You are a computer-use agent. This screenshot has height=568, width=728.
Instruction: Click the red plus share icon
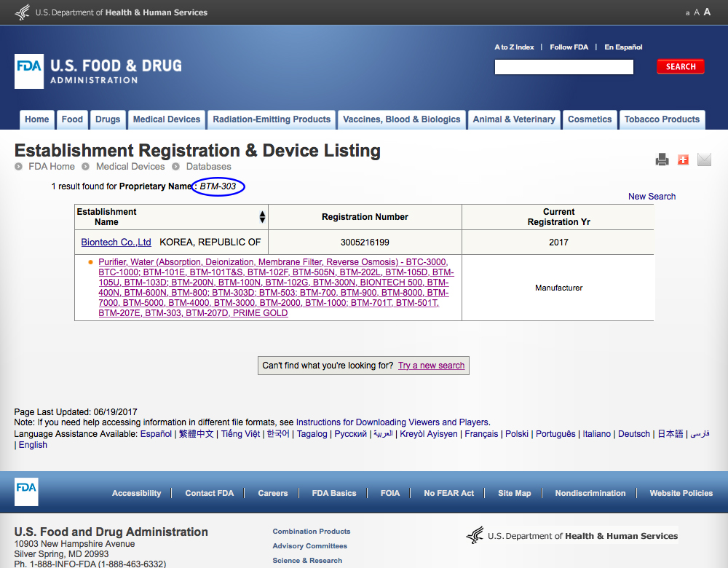(x=683, y=159)
